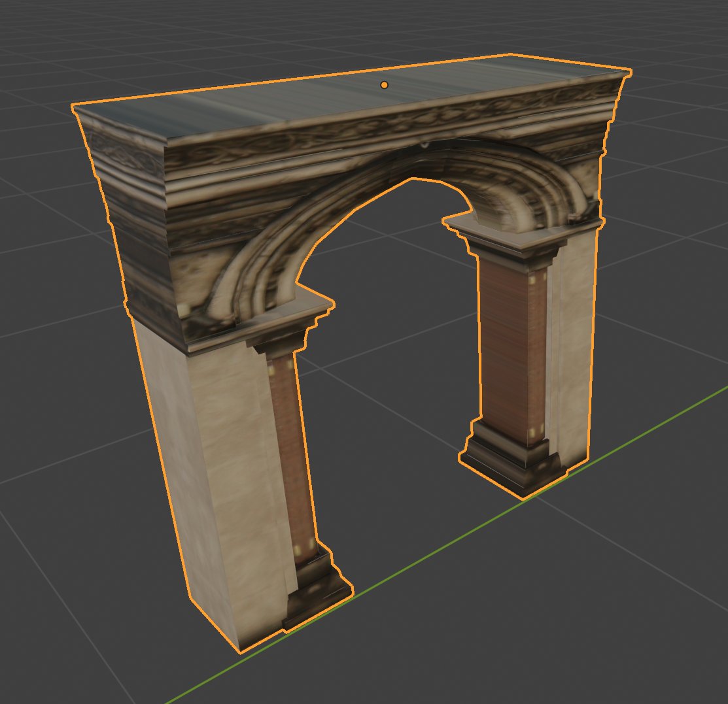728x704 pixels.
Task: Select the arch's flat top slab surface
Action: (351, 95)
